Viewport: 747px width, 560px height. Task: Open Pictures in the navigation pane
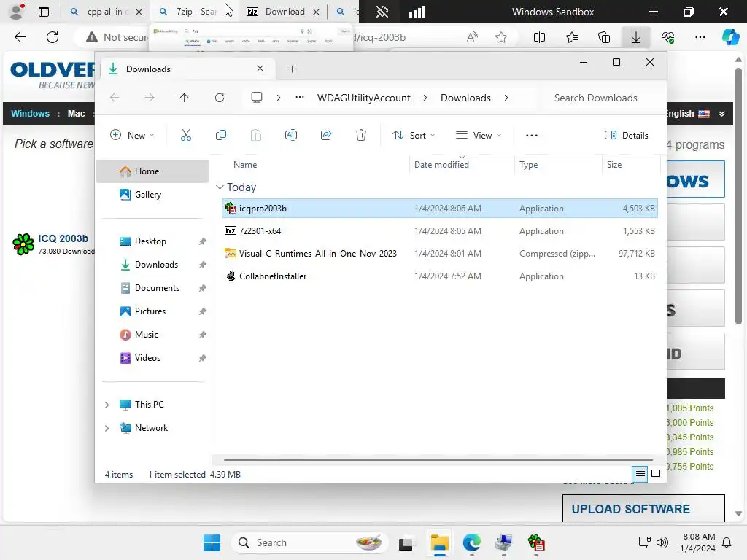152,311
